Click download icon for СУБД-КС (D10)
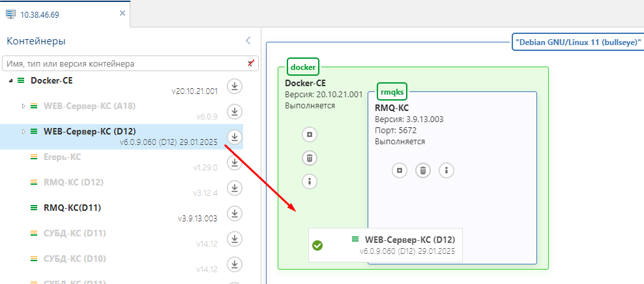The height and width of the screenshot is (284, 644). (235, 264)
